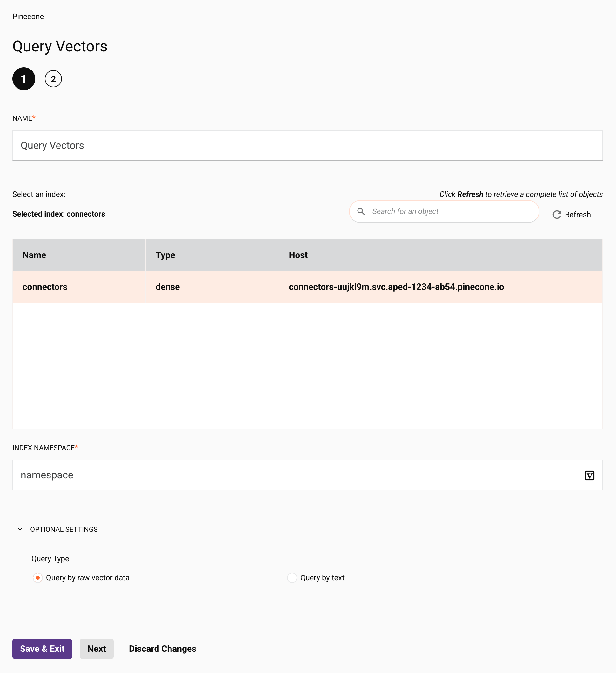
Task: Open the Pinecone breadcrumb link
Action: [x=28, y=17]
